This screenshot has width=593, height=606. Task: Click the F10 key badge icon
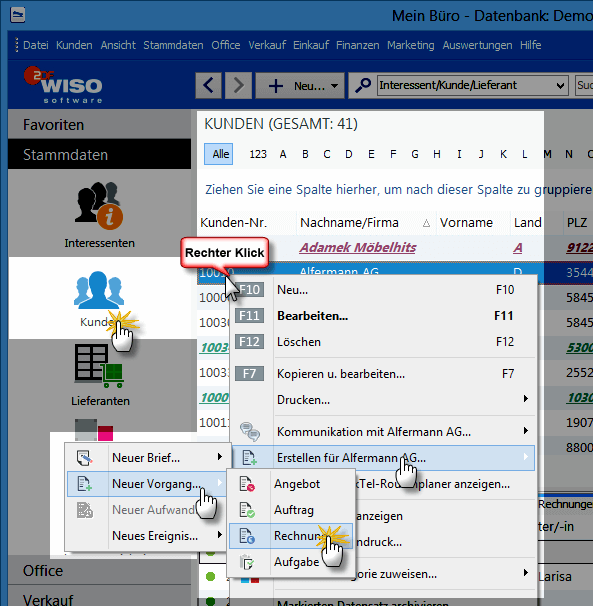point(249,289)
